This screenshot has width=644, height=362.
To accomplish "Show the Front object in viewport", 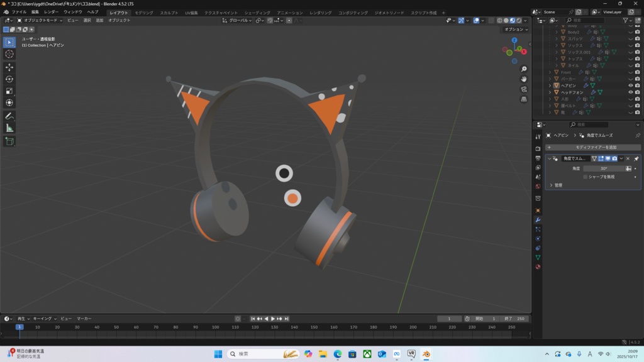I will (630, 72).
